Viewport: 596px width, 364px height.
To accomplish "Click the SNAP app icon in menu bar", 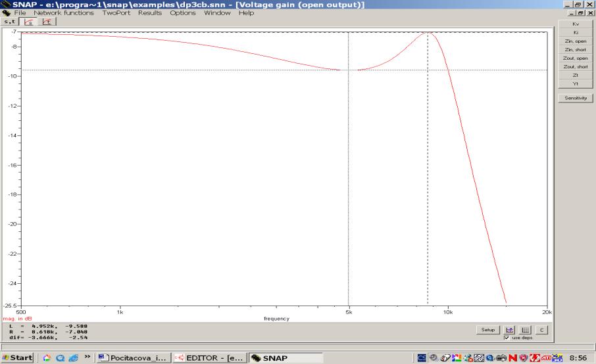I will pyautogui.click(x=6, y=13).
